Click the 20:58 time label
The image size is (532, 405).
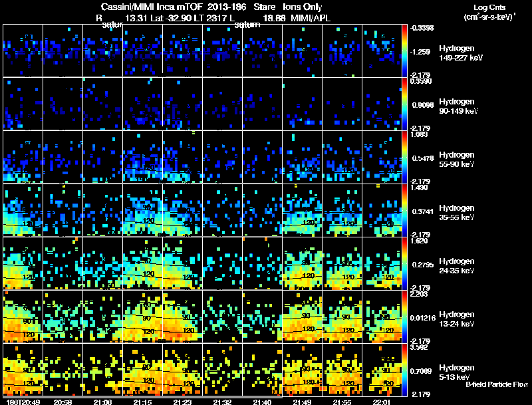pyautogui.click(x=63, y=402)
